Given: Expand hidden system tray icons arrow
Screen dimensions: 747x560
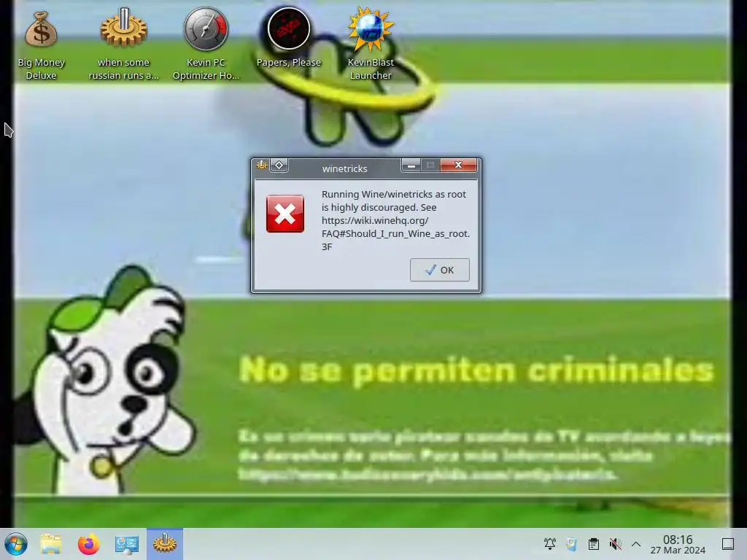Looking at the screenshot, I should coord(636,544).
